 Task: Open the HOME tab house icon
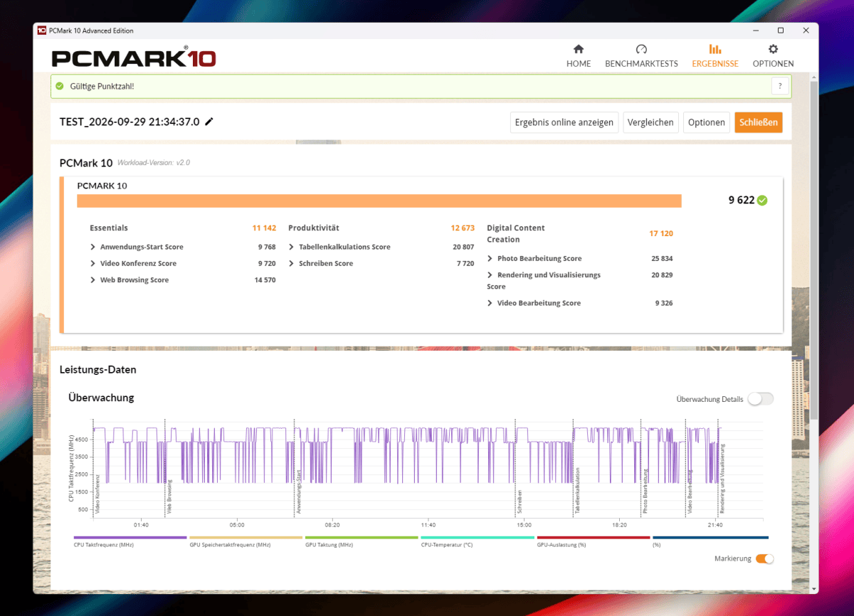pyautogui.click(x=579, y=49)
